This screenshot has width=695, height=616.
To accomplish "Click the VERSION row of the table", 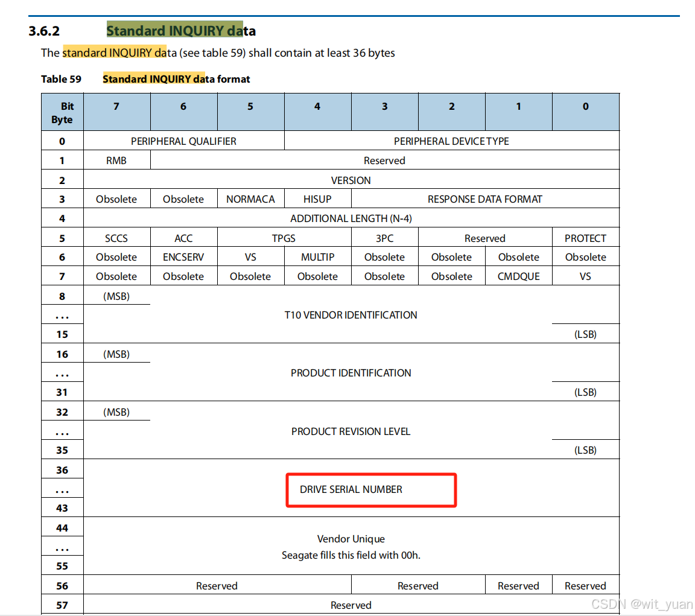I will [351, 179].
